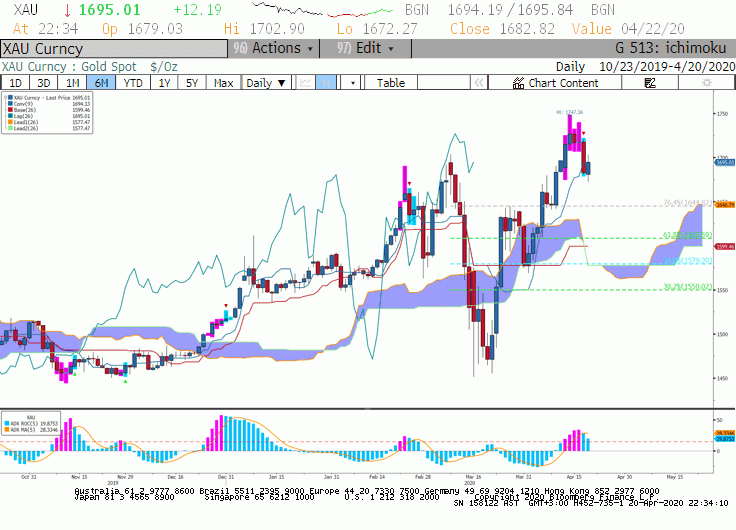This screenshot has width=736, height=530.
Task: Open the Edit menu
Action: coord(365,48)
